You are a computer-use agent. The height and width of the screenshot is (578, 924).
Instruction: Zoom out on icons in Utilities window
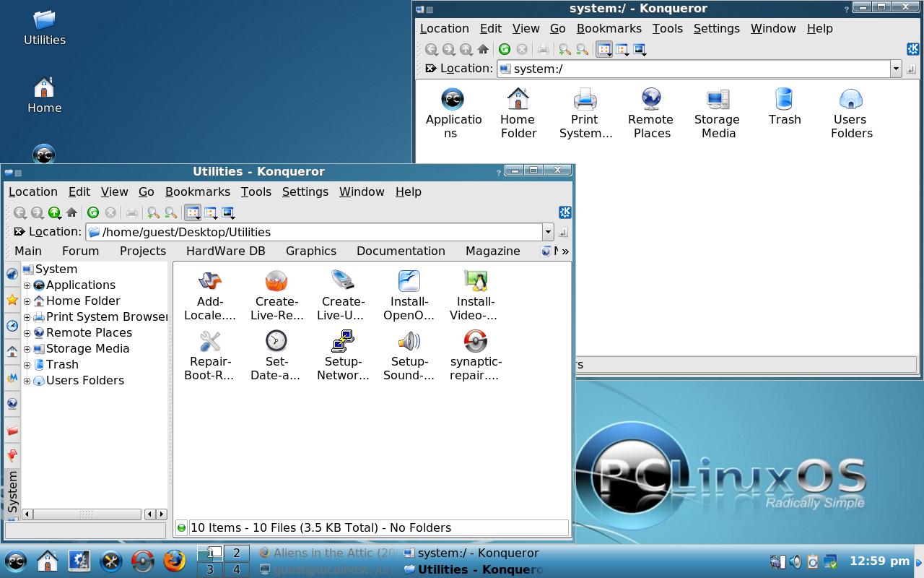pyautogui.click(x=171, y=212)
